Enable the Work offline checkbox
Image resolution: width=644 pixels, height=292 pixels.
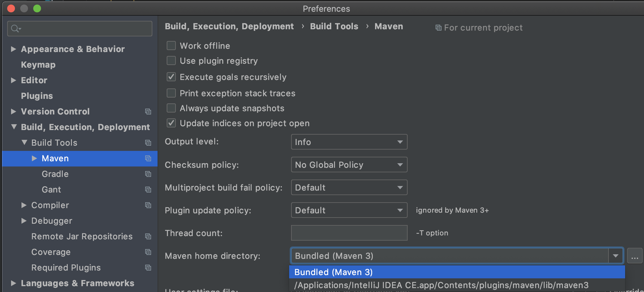pos(171,46)
